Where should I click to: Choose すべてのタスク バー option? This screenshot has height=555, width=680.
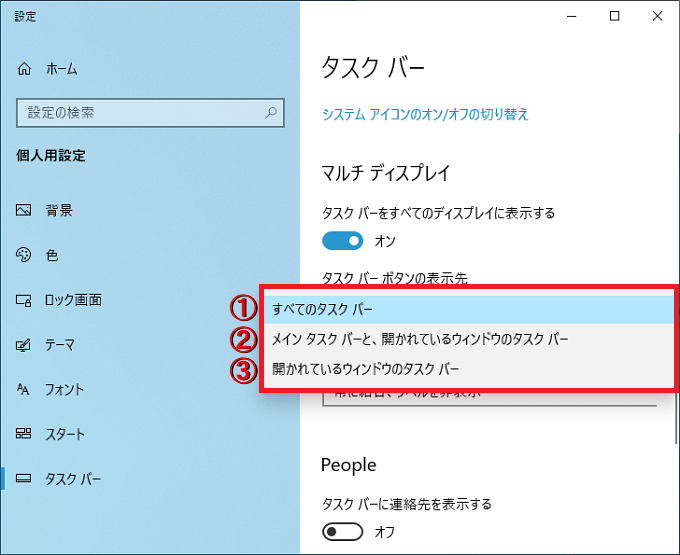(469, 309)
